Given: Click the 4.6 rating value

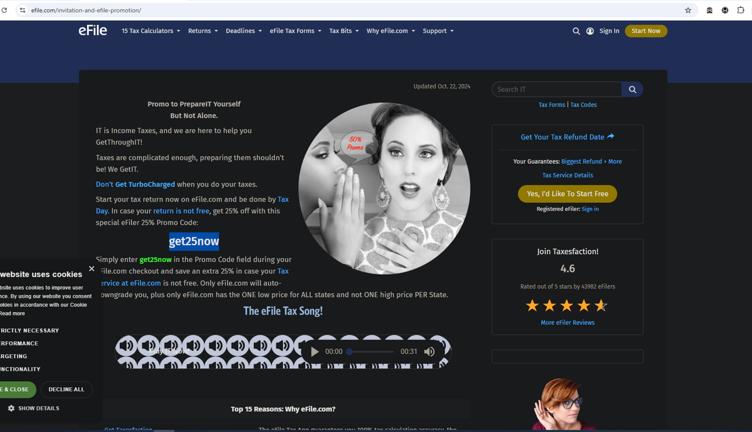Looking at the screenshot, I should pos(567,269).
